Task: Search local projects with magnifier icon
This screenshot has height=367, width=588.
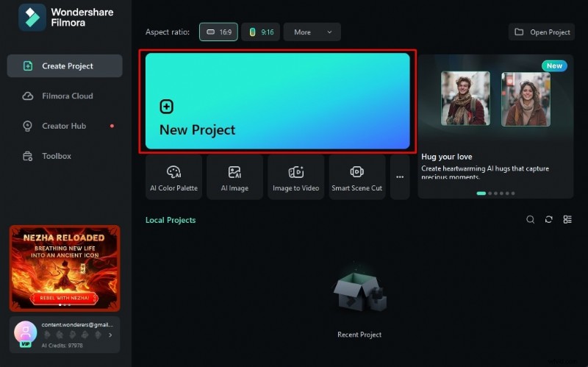Action: pyautogui.click(x=530, y=219)
